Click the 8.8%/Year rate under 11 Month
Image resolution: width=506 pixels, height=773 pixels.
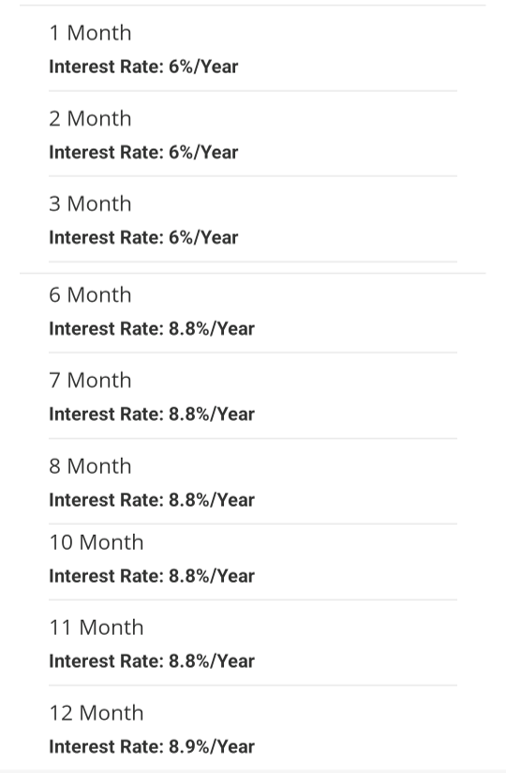(x=212, y=661)
